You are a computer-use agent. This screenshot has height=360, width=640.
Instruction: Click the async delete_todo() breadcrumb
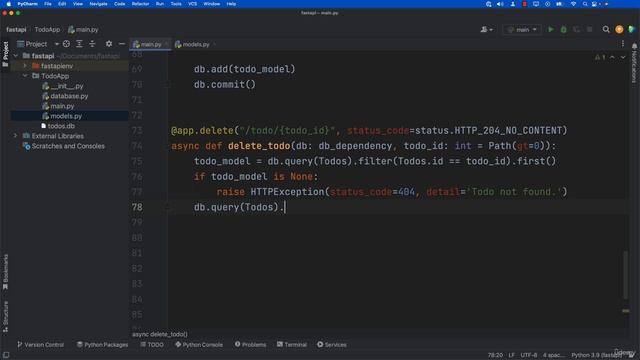click(x=160, y=334)
